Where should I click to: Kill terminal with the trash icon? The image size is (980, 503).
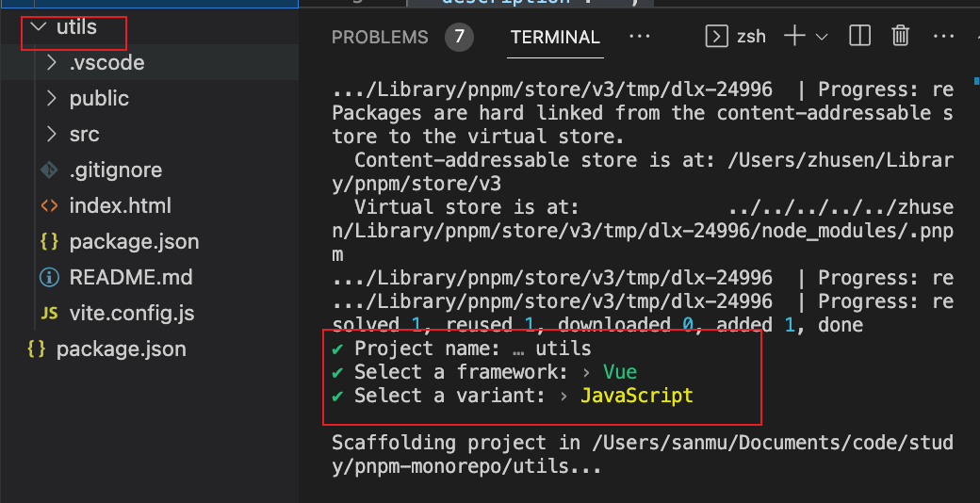coord(901,37)
